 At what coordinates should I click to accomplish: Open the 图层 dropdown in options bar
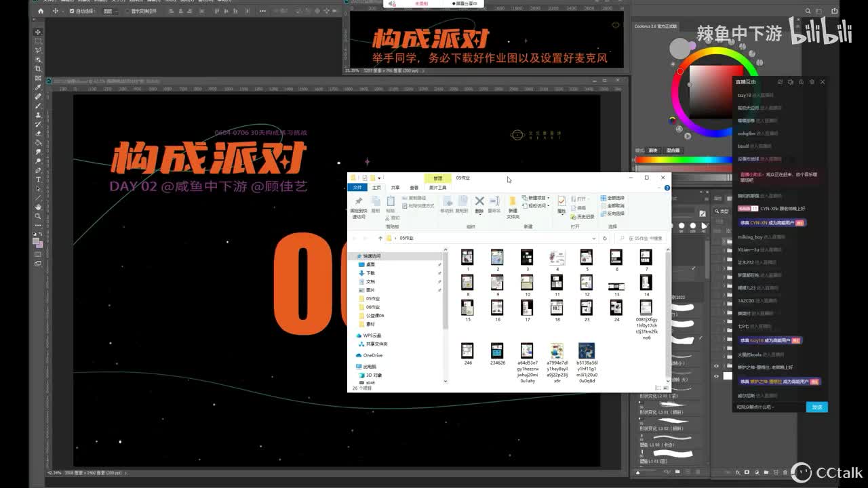tap(109, 12)
